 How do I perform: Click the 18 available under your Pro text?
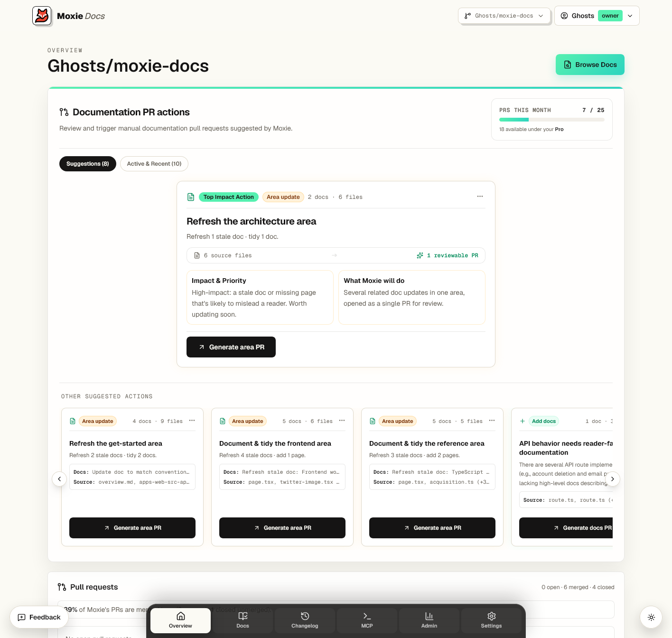click(x=532, y=129)
